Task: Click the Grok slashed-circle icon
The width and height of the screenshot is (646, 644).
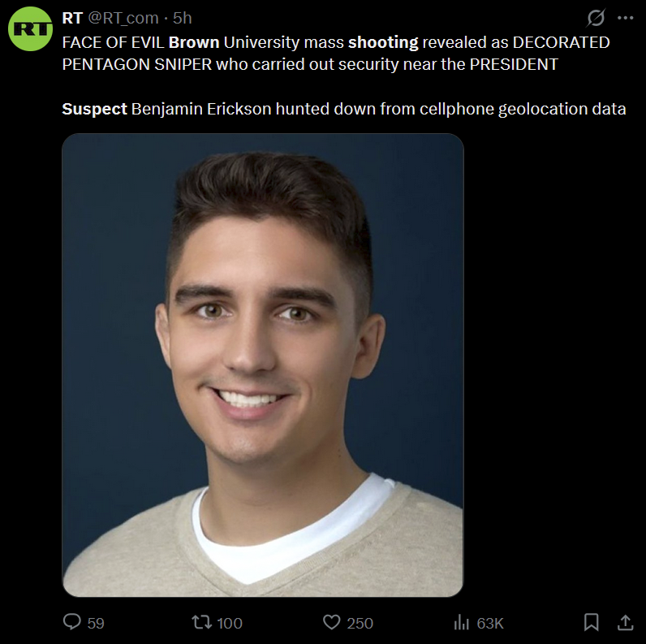Action: click(596, 18)
